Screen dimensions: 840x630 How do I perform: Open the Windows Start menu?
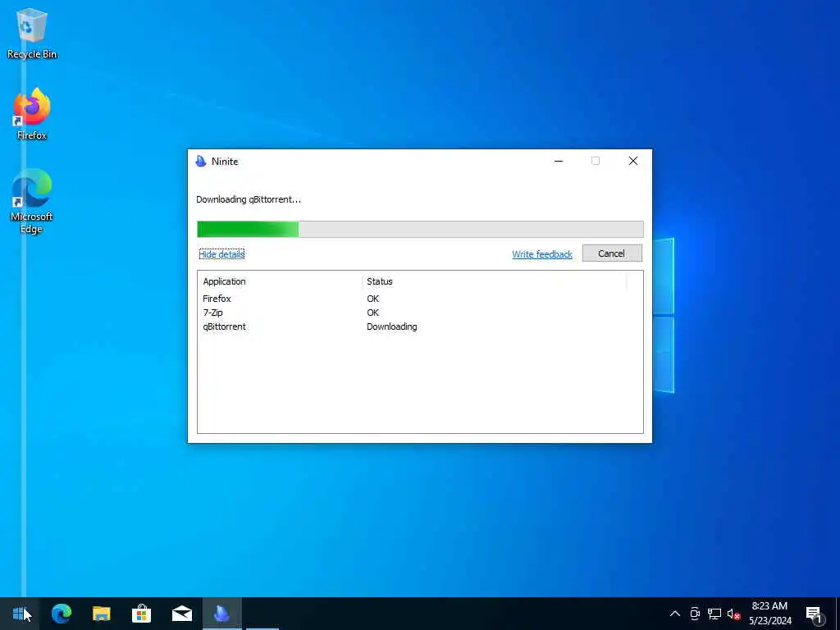click(x=19, y=614)
